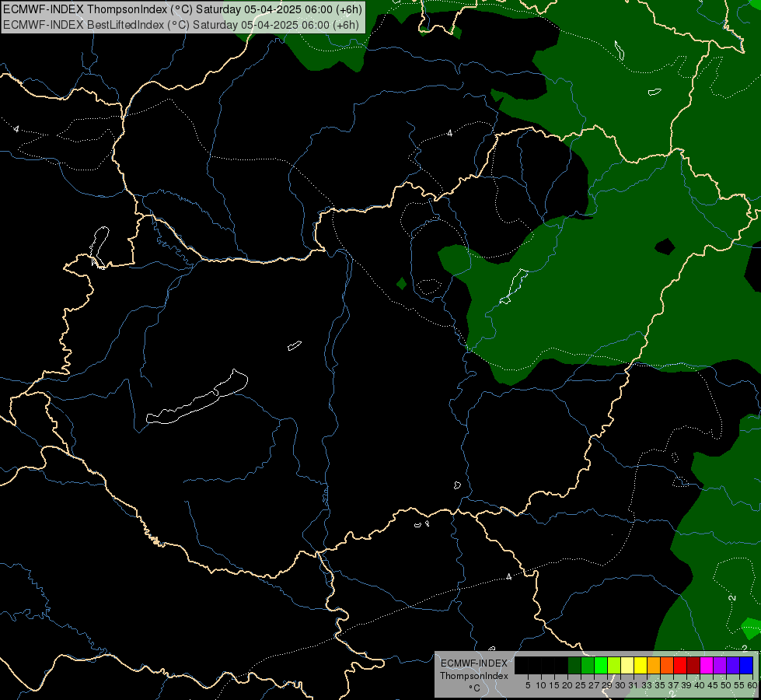Viewport: 761px width, 700px height.
Task: Click the contour label 4 on lower dotted line
Action: click(508, 577)
